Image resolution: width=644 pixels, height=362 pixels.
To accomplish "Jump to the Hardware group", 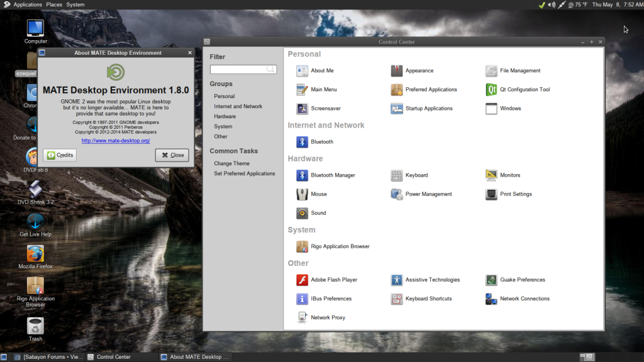I will click(x=225, y=116).
